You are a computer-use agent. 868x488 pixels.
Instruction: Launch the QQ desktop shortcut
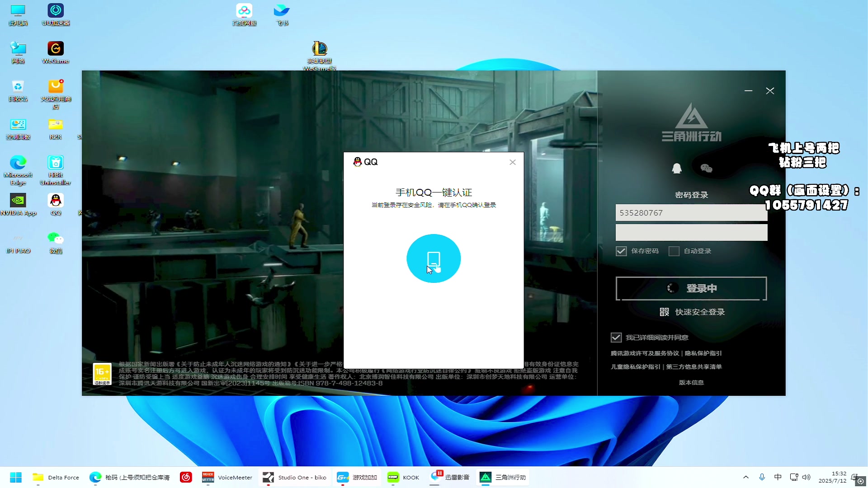tap(56, 204)
